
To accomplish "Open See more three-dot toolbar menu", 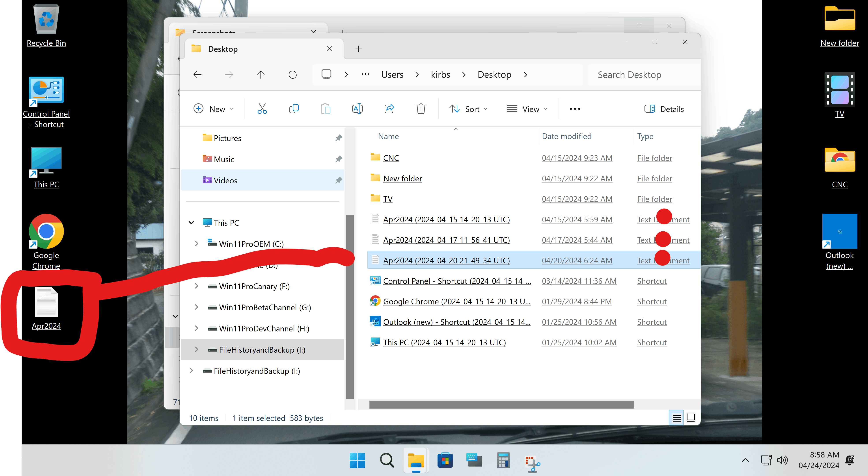I will 575,109.
